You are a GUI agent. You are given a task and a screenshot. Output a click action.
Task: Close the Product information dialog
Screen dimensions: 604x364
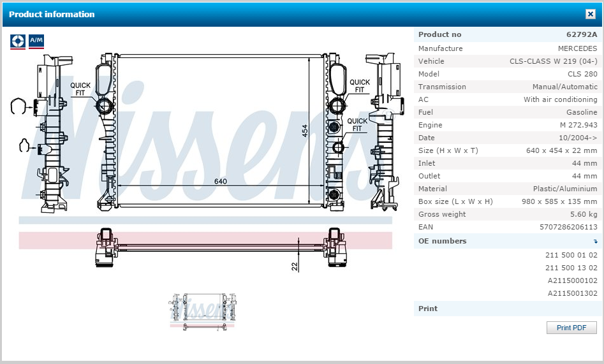[x=590, y=14]
